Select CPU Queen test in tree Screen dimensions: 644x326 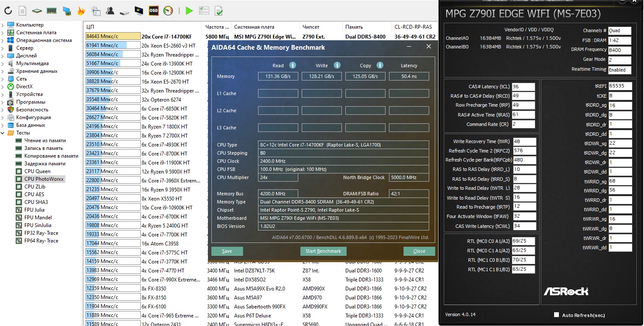pos(37,171)
